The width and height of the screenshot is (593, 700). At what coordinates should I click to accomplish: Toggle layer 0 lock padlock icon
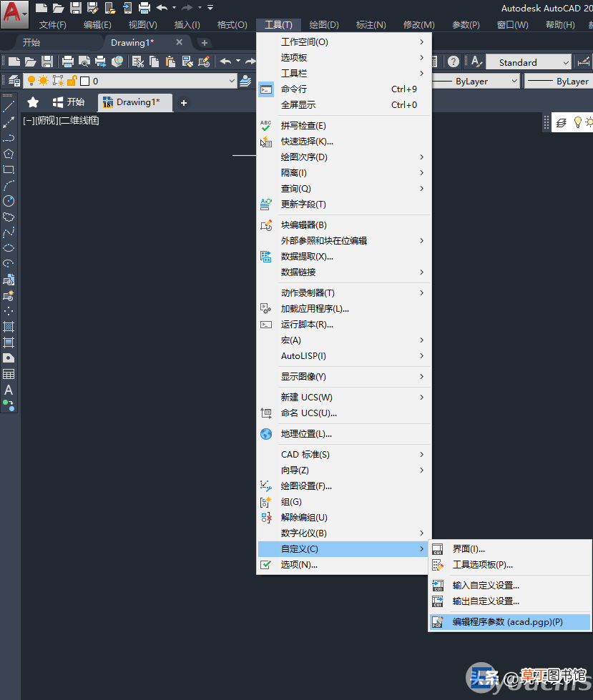pos(72,81)
